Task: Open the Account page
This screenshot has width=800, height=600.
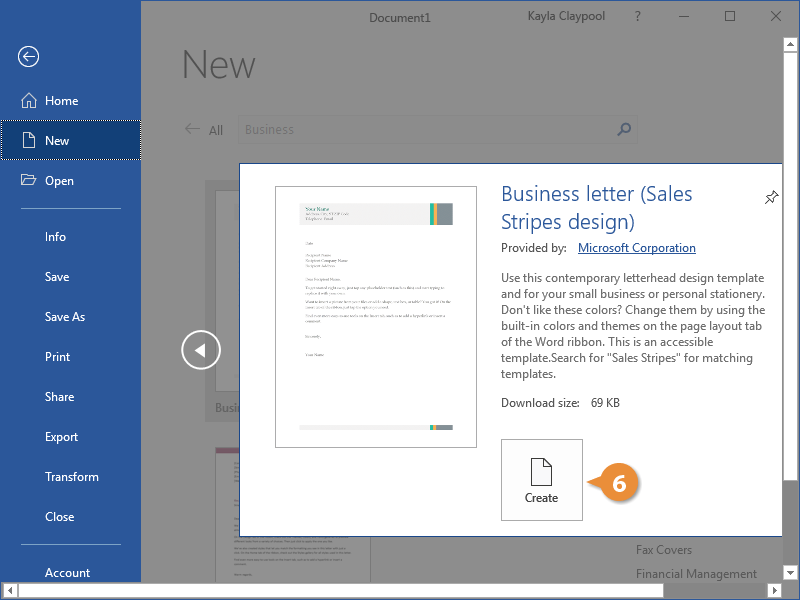Action: point(67,573)
